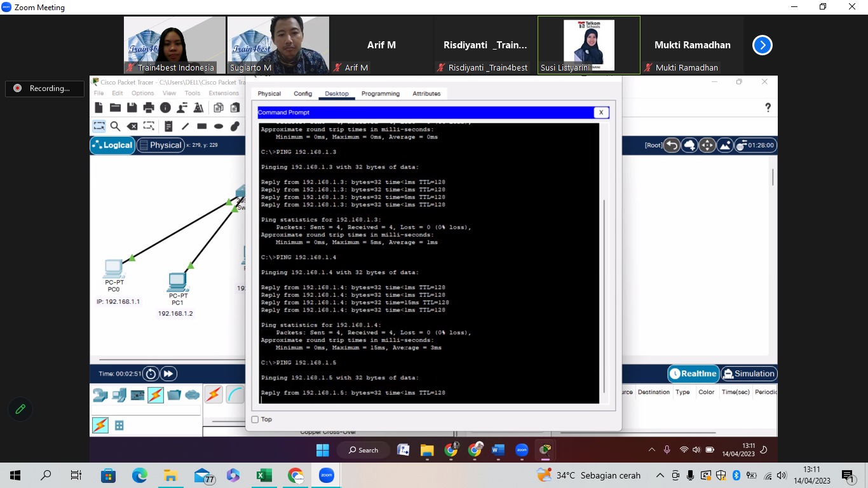Click the Save file icon
This screenshot has height=488, width=868.
click(x=132, y=107)
